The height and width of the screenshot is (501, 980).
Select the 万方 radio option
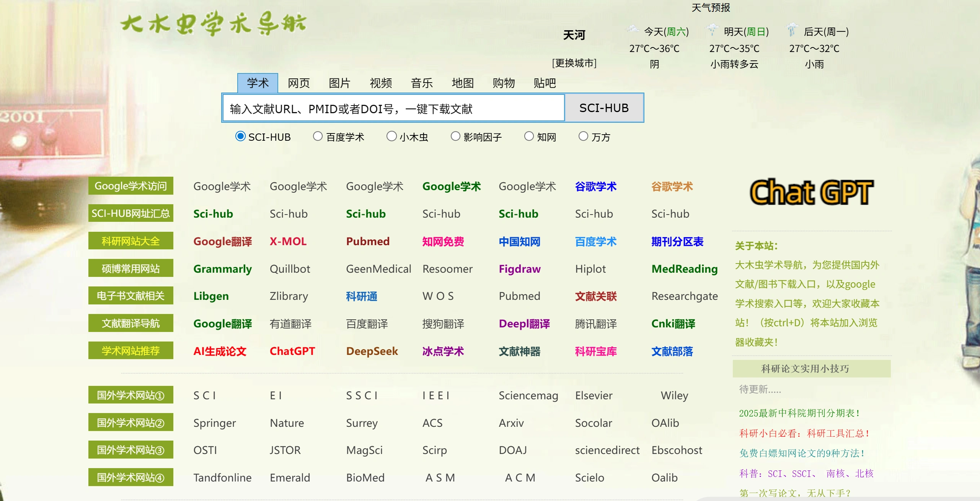583,136
